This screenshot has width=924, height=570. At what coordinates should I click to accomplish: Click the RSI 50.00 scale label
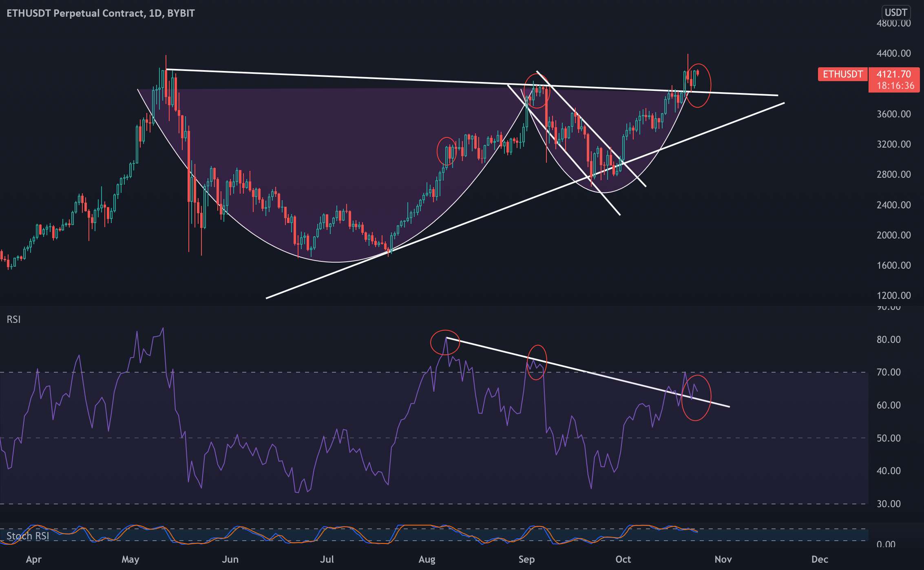(889, 438)
